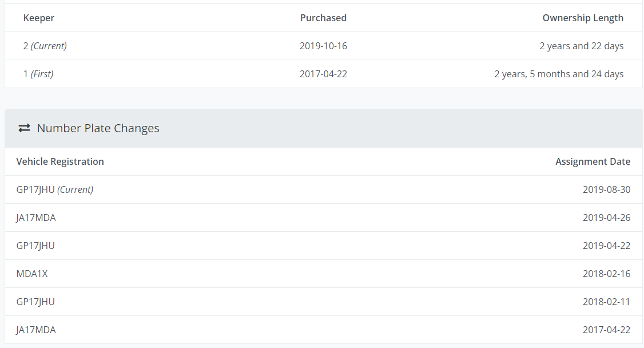
Task: Click the 2019-04-22 assignment date
Action: click(606, 246)
